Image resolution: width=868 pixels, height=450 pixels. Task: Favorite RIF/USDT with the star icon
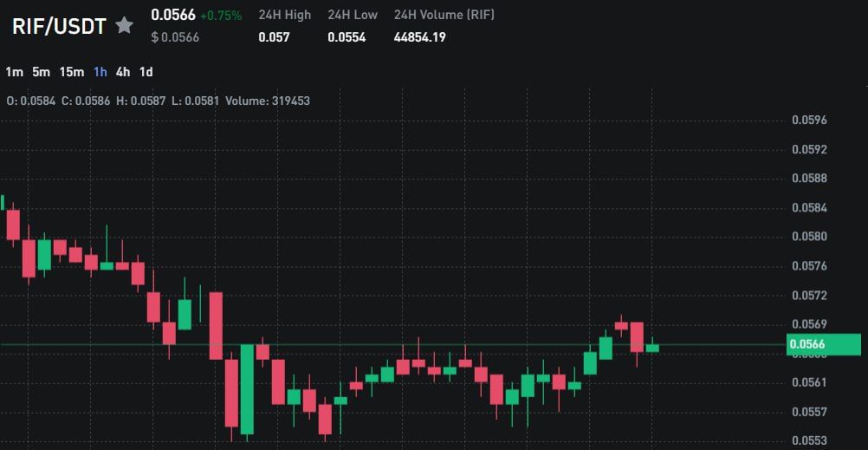coord(124,25)
